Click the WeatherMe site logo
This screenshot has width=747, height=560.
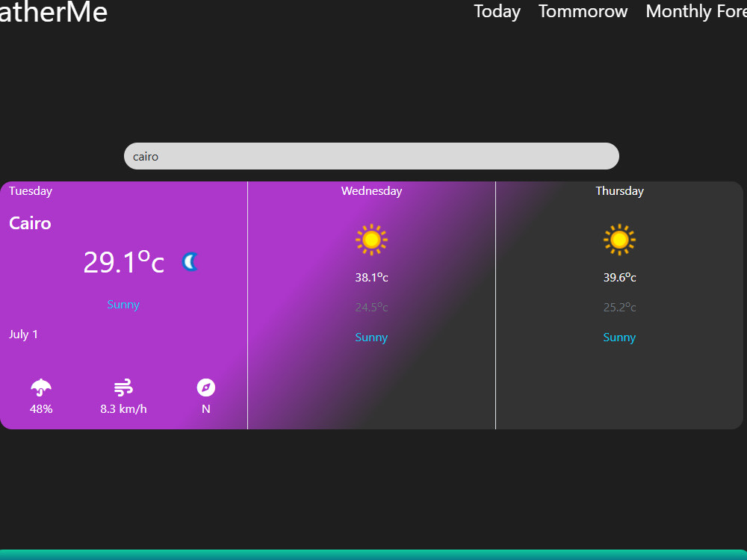click(53, 11)
